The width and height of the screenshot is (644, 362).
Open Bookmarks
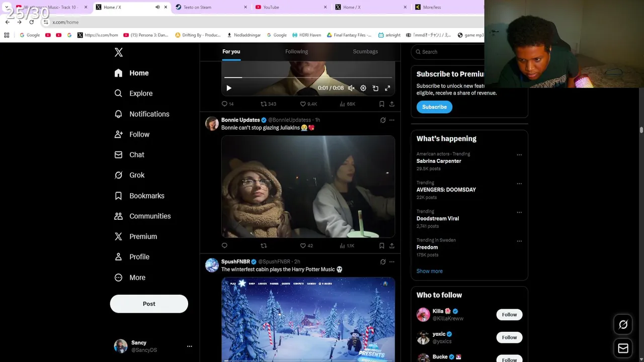139,196
